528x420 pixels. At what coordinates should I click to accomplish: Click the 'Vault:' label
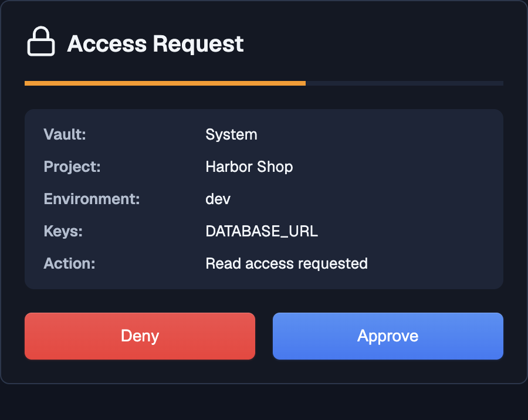click(x=65, y=134)
